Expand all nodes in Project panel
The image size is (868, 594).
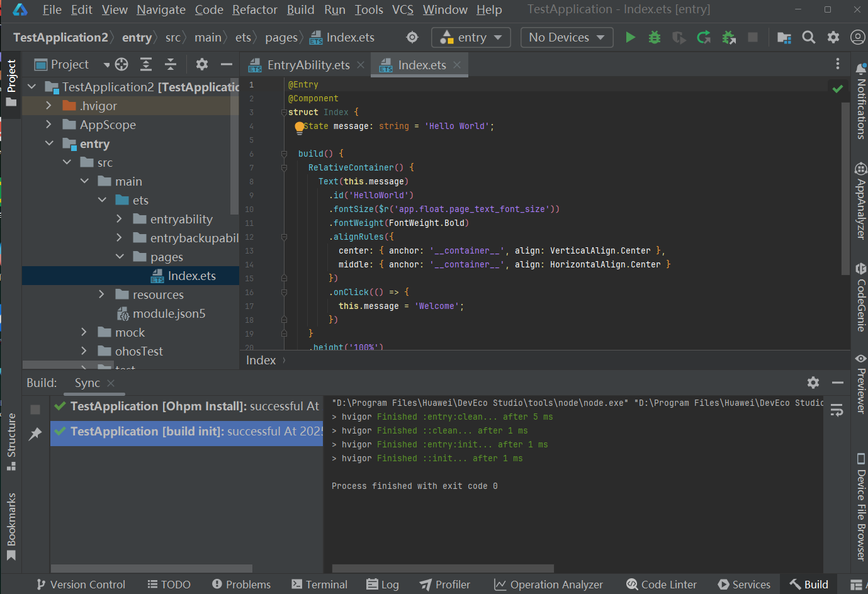146,64
